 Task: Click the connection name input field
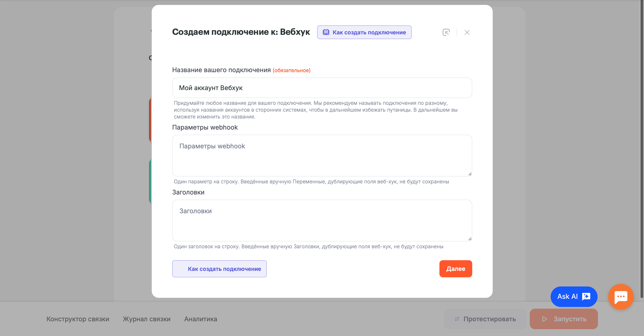(322, 88)
